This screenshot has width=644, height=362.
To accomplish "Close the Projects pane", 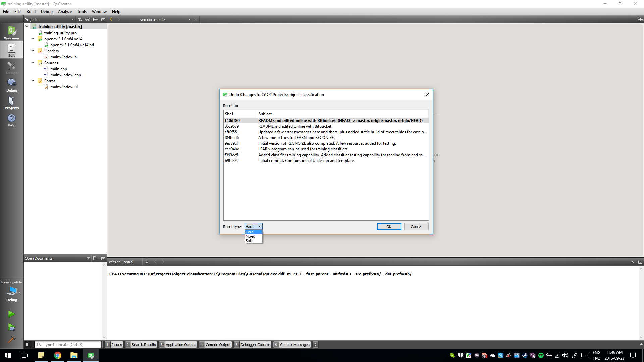I will [103, 20].
